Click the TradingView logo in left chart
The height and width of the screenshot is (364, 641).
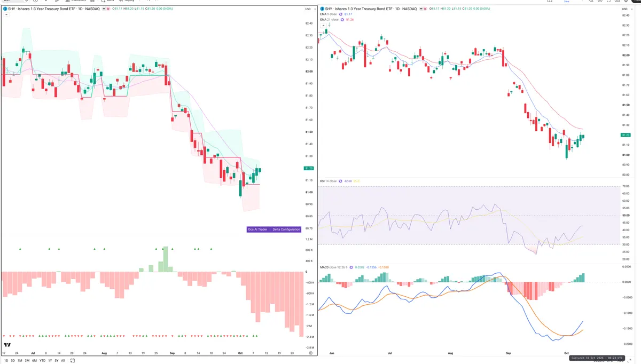(7, 345)
